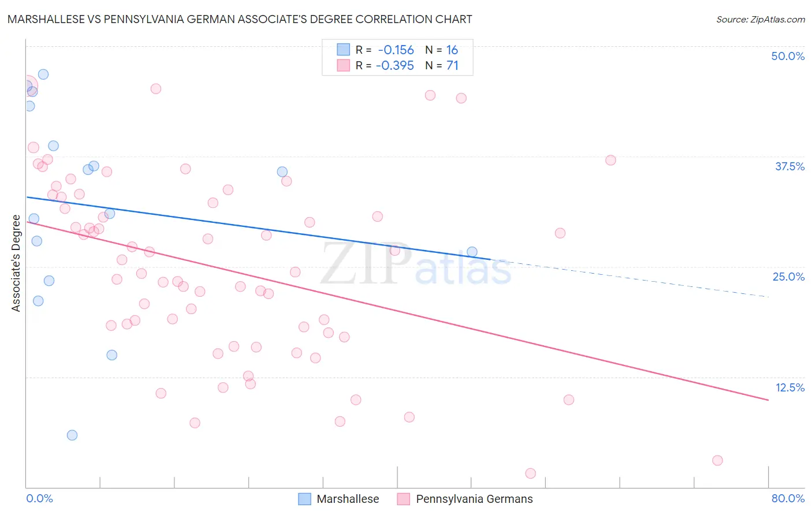Click the 50.0% y-axis label
The image size is (812, 515).
(x=788, y=56)
